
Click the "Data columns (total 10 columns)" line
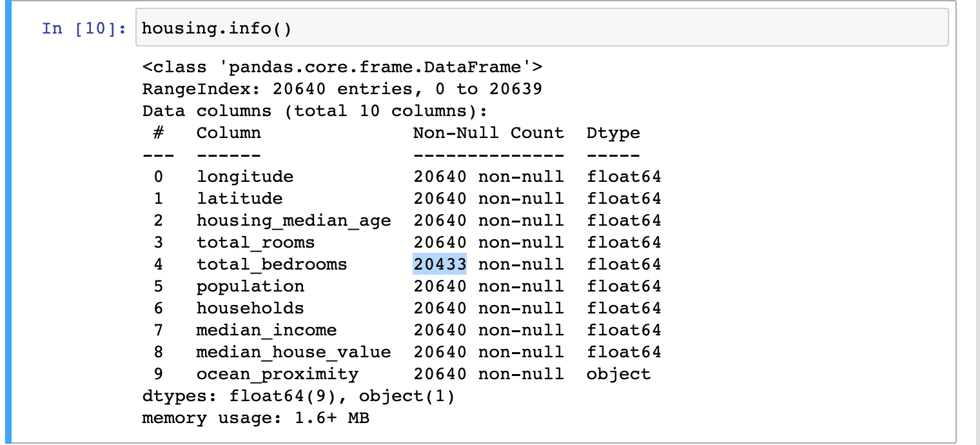(x=315, y=111)
